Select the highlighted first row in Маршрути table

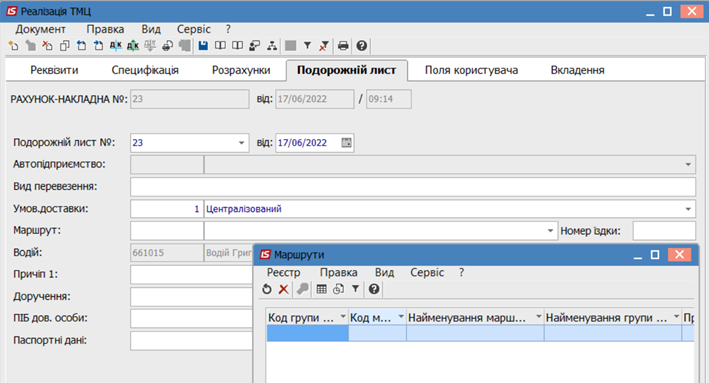(x=480, y=334)
